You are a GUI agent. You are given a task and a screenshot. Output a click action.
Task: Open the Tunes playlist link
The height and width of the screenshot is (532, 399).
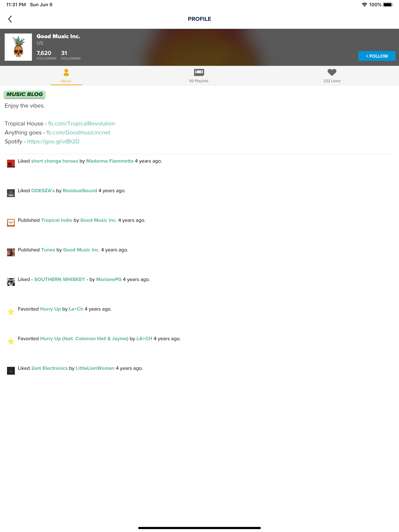[48, 250]
